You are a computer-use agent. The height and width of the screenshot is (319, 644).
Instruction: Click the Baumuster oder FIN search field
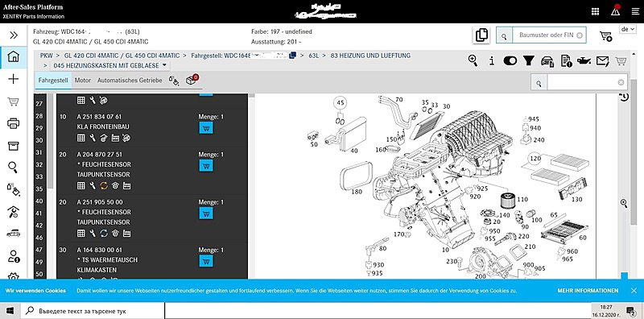[x=546, y=35]
